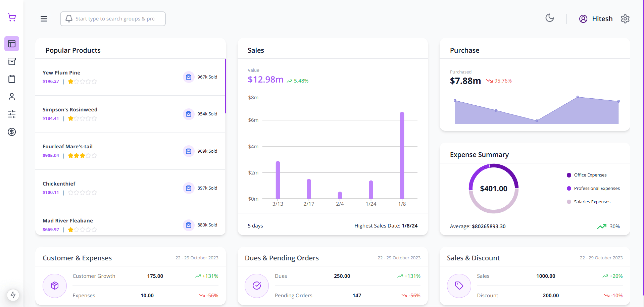Toggle Office Expenses legend item

(x=590, y=175)
